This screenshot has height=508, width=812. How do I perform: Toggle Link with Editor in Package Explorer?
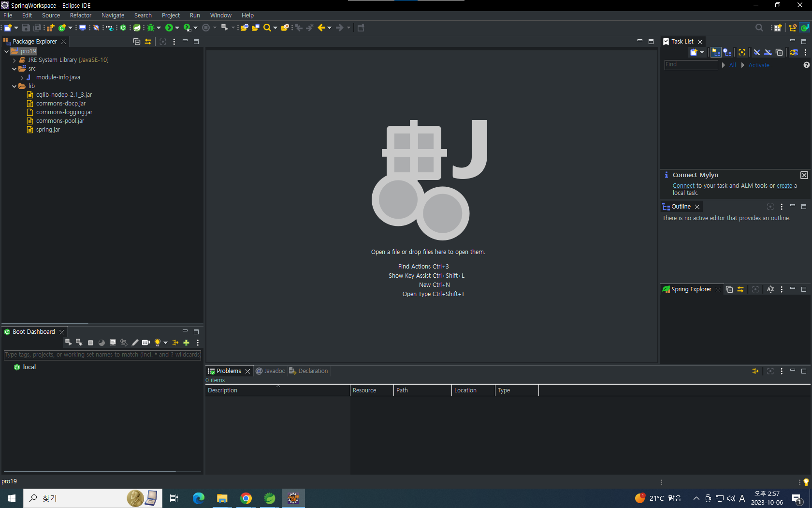[148, 42]
